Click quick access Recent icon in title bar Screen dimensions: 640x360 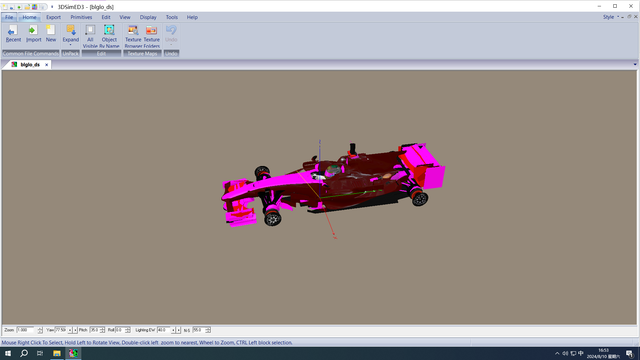tap(11, 7)
